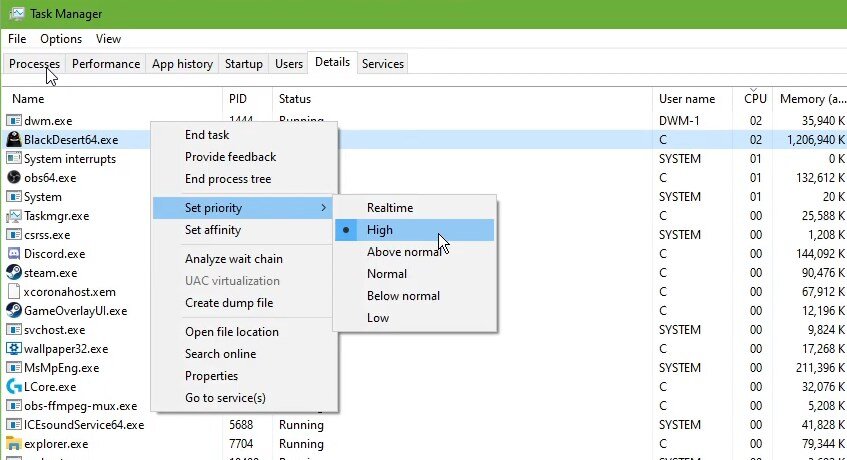Click memory value 1,206,940 K
Screen dimensions: 847x460
816,140
